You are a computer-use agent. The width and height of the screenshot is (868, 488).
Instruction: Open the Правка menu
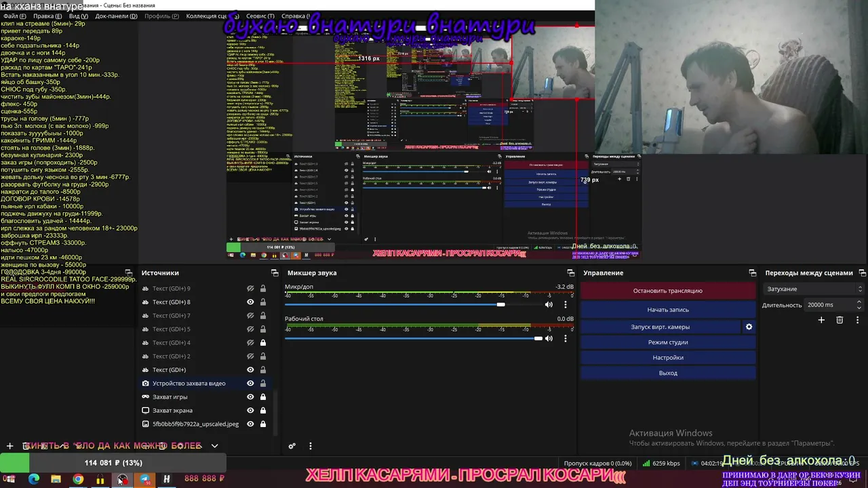(x=47, y=16)
